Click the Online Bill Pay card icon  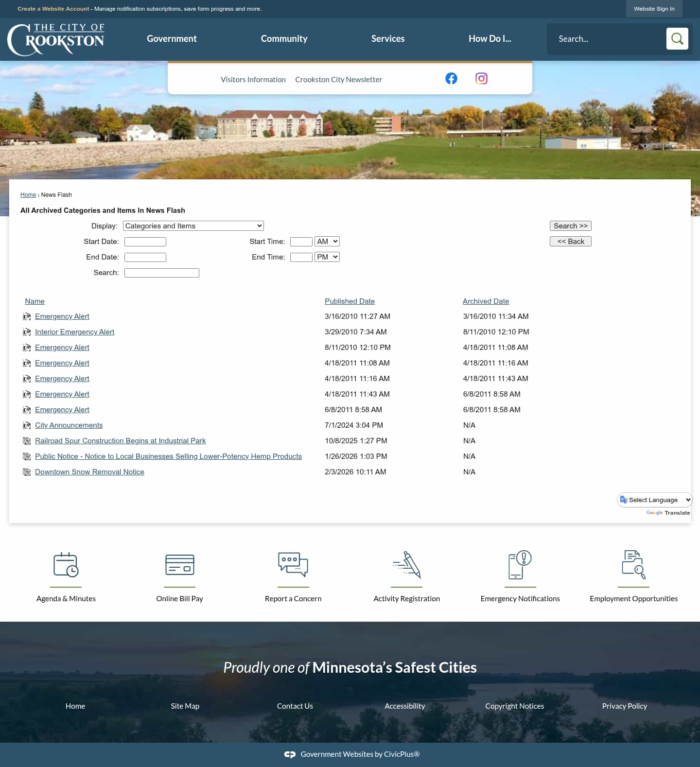pyautogui.click(x=180, y=564)
